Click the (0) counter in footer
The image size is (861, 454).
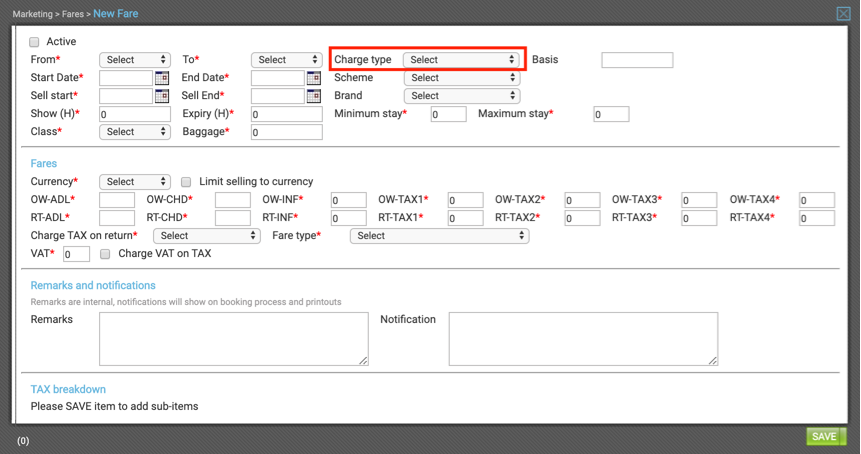(23, 441)
